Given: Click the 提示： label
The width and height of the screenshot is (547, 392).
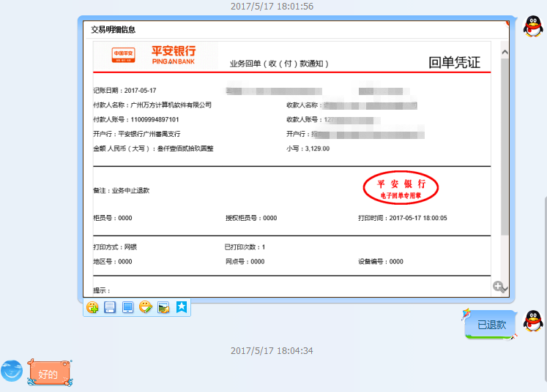Looking at the screenshot, I should pos(102,290).
